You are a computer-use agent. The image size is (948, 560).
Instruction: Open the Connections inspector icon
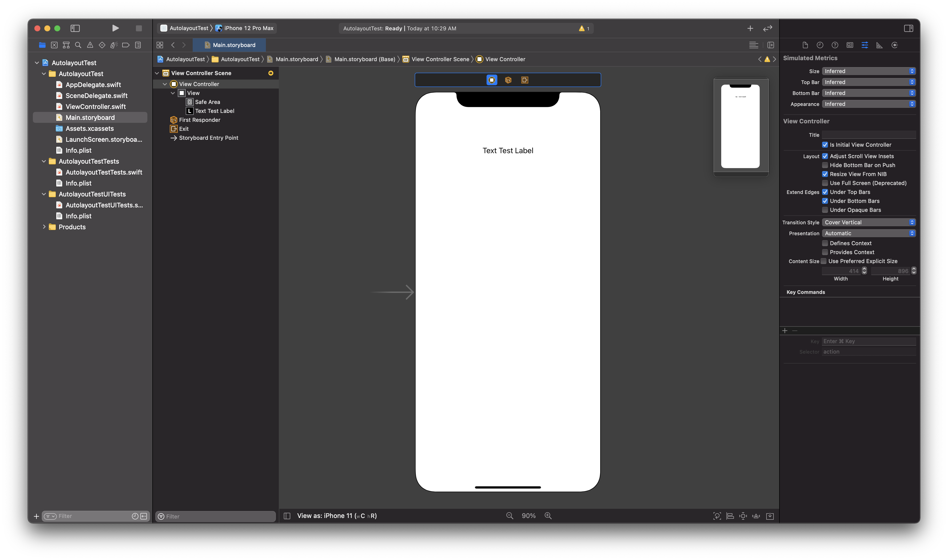coord(894,45)
